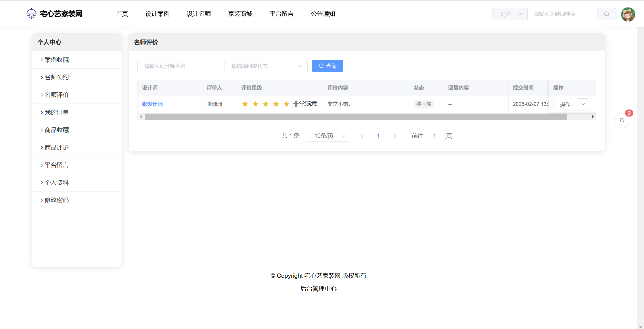Open the 设计案例 nav menu item

coord(157,14)
